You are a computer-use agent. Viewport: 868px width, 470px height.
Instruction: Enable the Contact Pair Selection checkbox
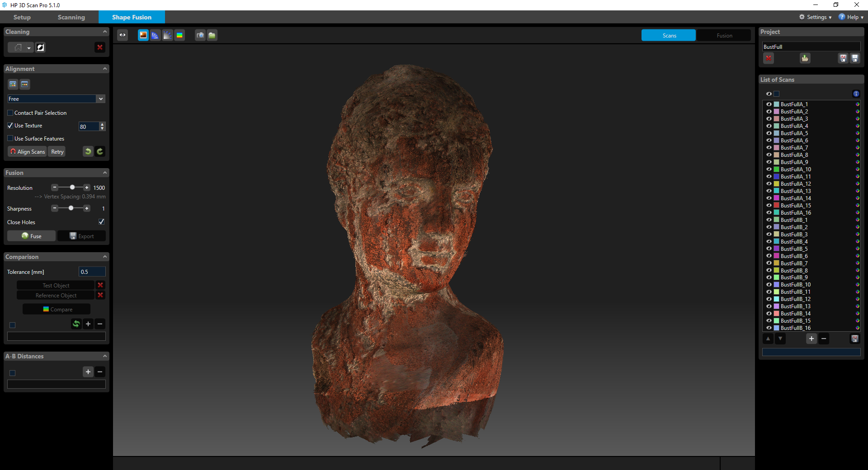pyautogui.click(x=10, y=113)
